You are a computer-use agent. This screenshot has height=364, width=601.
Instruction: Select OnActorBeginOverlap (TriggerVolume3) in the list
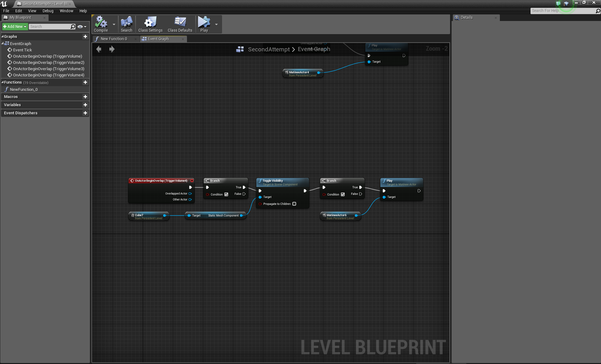click(48, 69)
